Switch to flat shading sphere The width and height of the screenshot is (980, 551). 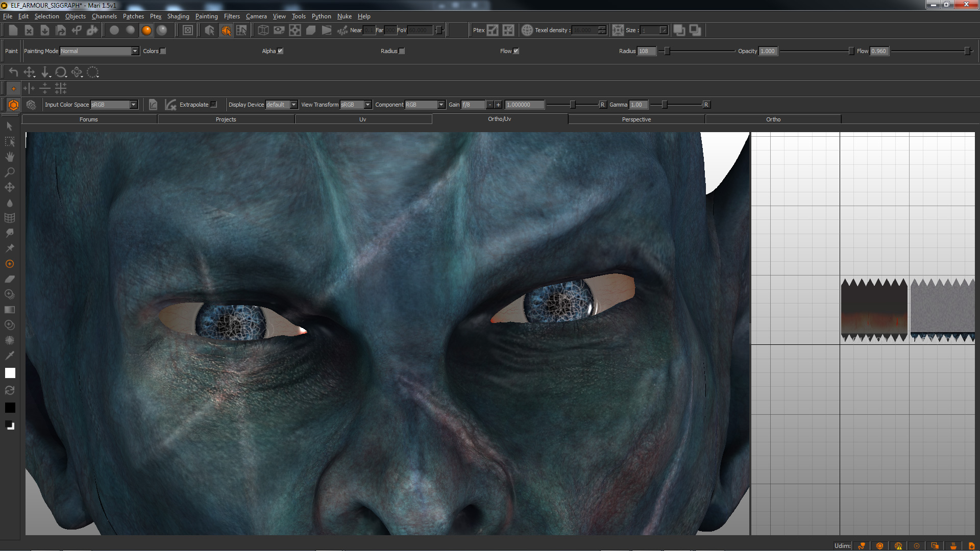[114, 30]
